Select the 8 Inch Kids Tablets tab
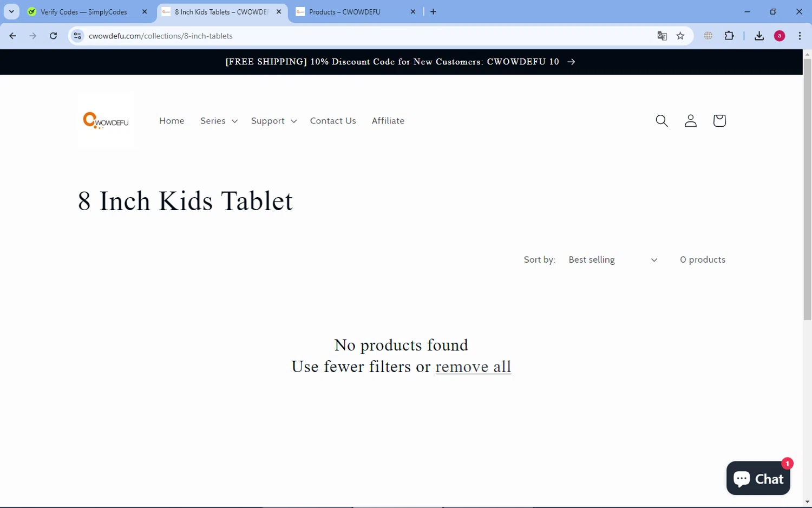Viewport: 812px width, 508px height. pyautogui.click(x=221, y=11)
